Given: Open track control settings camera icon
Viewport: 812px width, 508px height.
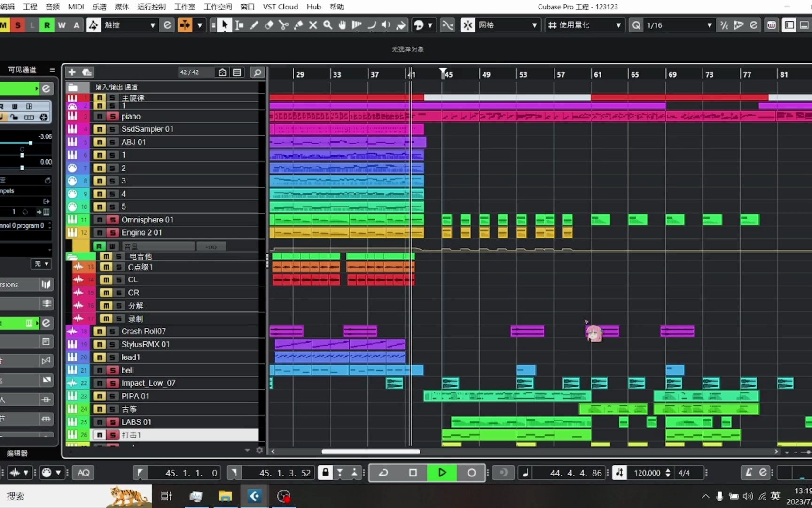Looking at the screenshot, I should (x=222, y=72).
